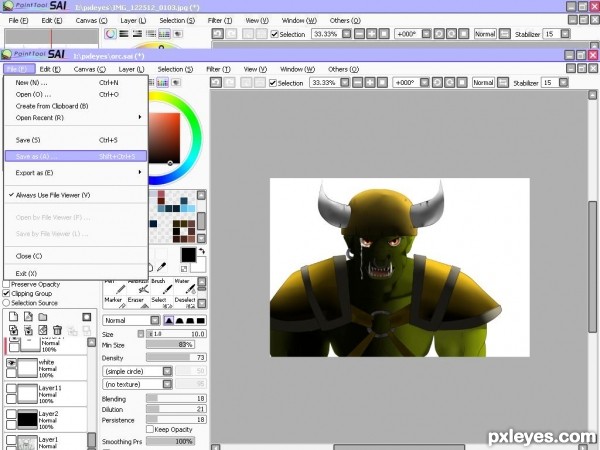Expand the Open Recent submenu
Viewport: 600px width, 450px height.
click(76, 117)
